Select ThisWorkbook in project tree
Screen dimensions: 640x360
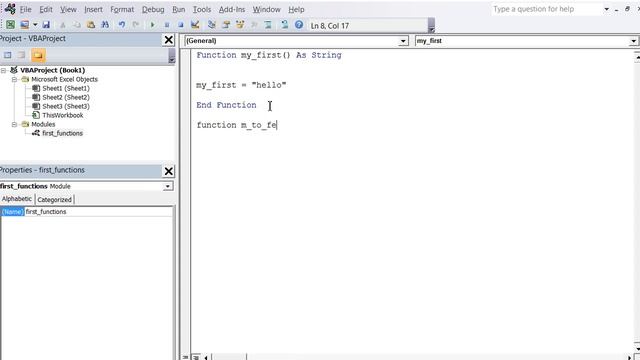coord(62,115)
